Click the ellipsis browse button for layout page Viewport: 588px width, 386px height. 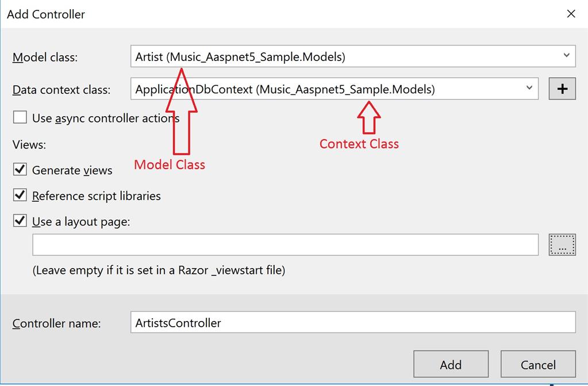coord(562,244)
